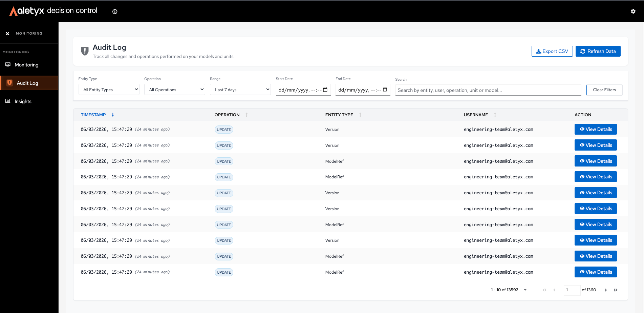Screen dimensions: 644x313
Task: Close the monitoring sidebar with the X icon
Action: tap(7, 34)
